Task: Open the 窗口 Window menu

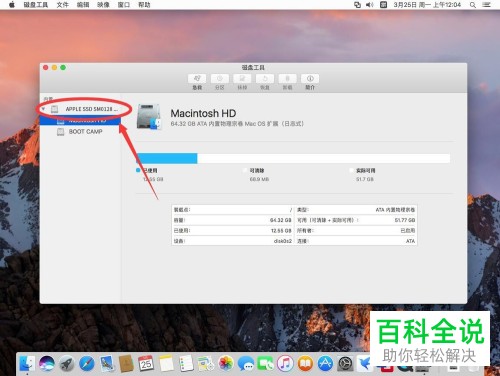Action: click(124, 5)
